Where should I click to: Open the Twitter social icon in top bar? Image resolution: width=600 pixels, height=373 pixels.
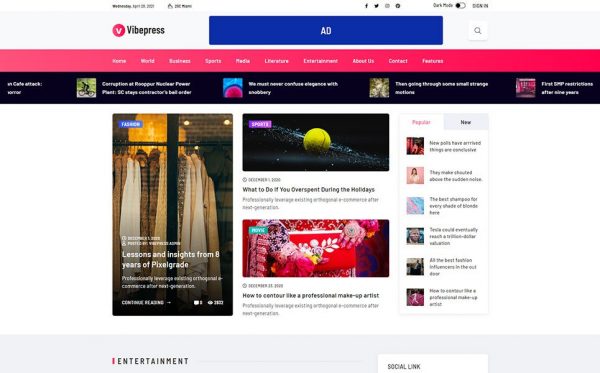[x=377, y=6]
